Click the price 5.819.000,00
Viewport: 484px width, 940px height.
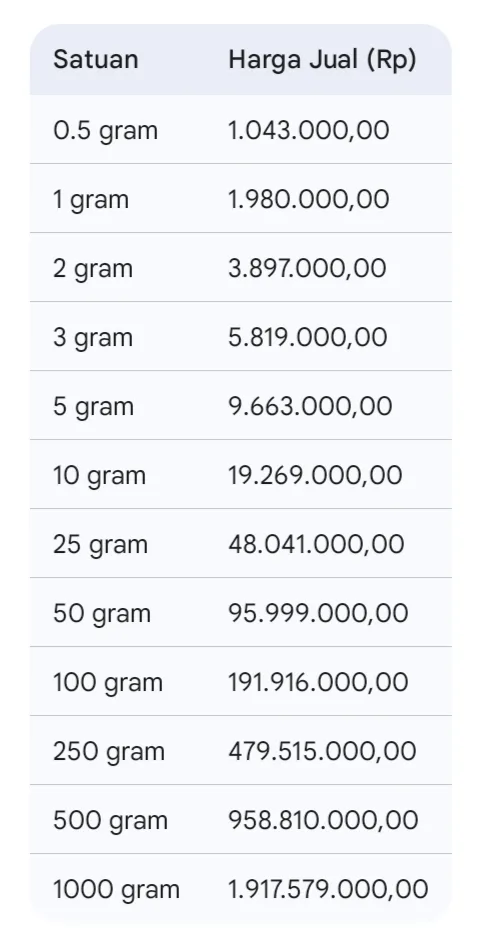[307, 337]
